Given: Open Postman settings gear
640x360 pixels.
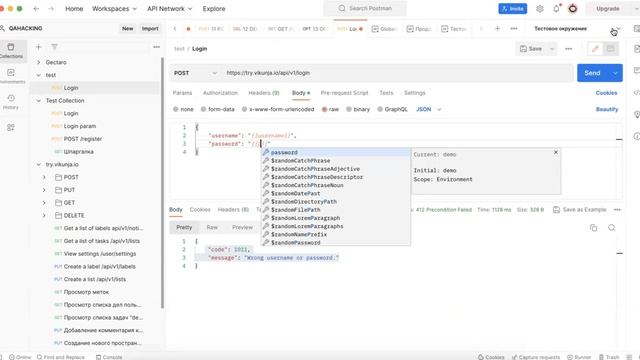Looking at the screenshot, I should click(540, 9).
